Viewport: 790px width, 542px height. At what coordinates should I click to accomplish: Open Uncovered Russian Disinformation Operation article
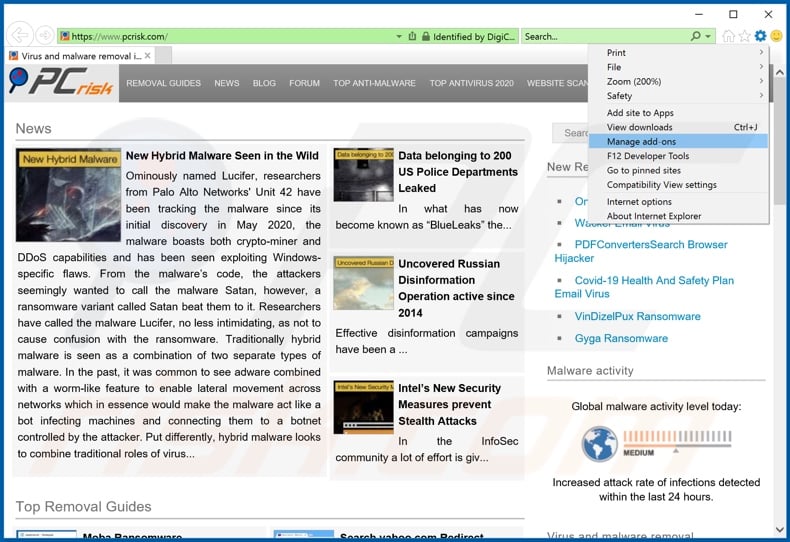coord(456,288)
